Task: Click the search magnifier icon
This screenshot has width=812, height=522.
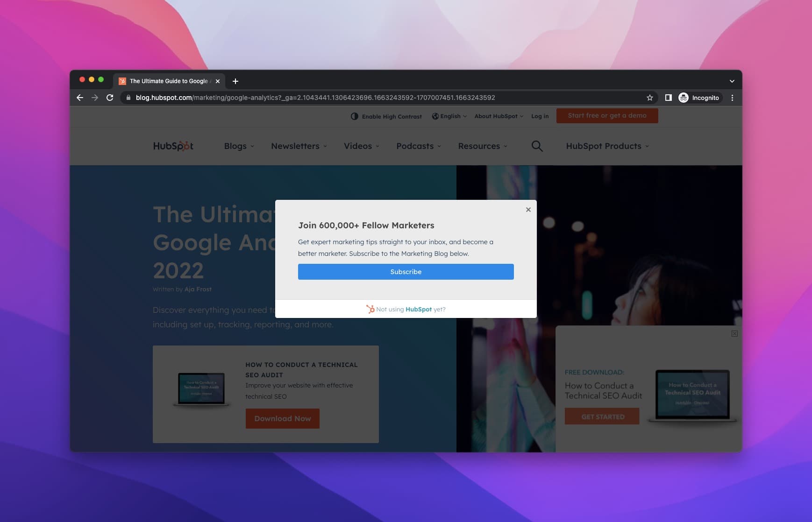Action: pyautogui.click(x=537, y=146)
